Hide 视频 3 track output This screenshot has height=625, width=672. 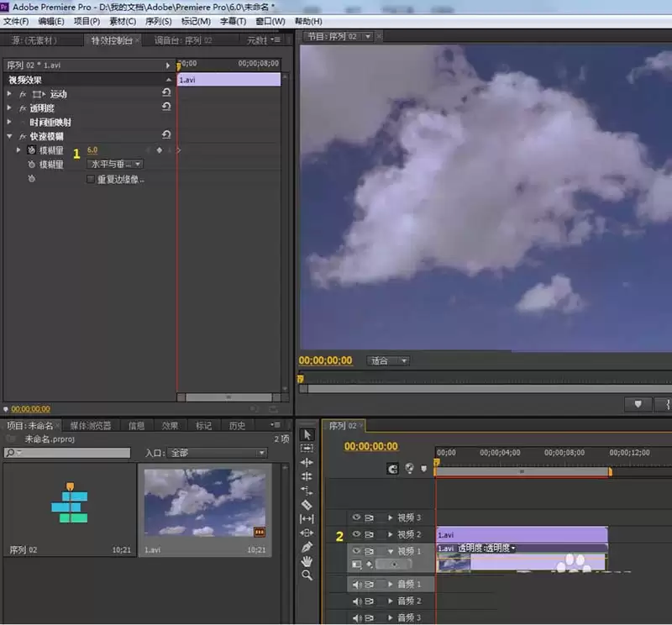point(356,517)
